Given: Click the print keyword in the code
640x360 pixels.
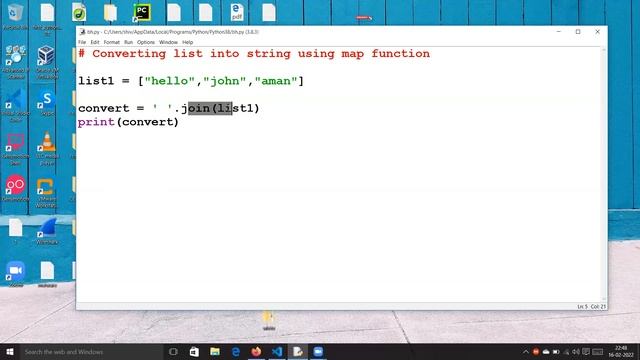Looking at the screenshot, I should (96, 122).
